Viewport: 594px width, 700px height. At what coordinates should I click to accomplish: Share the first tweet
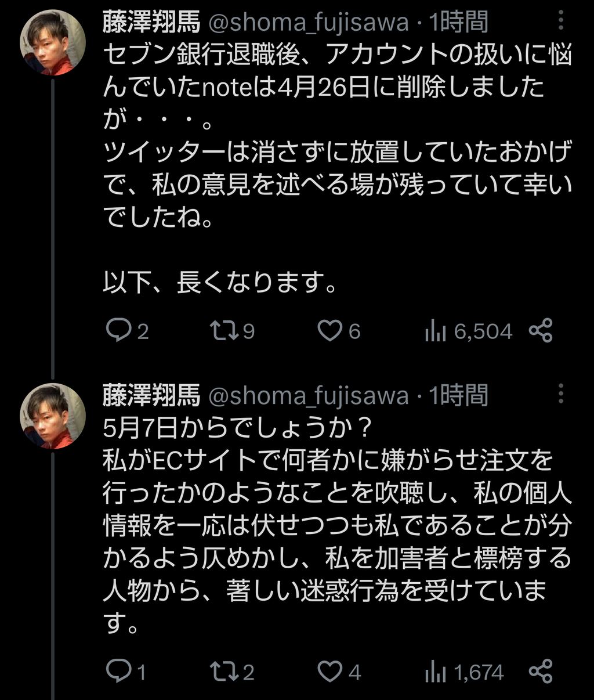coord(541,331)
